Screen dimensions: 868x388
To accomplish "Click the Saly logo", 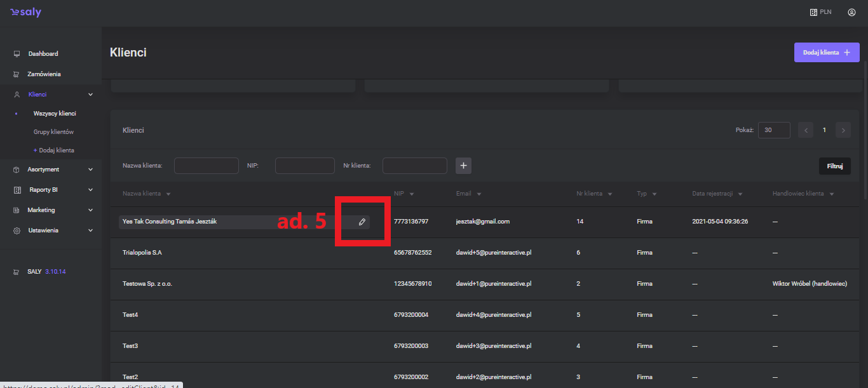I will tap(25, 13).
